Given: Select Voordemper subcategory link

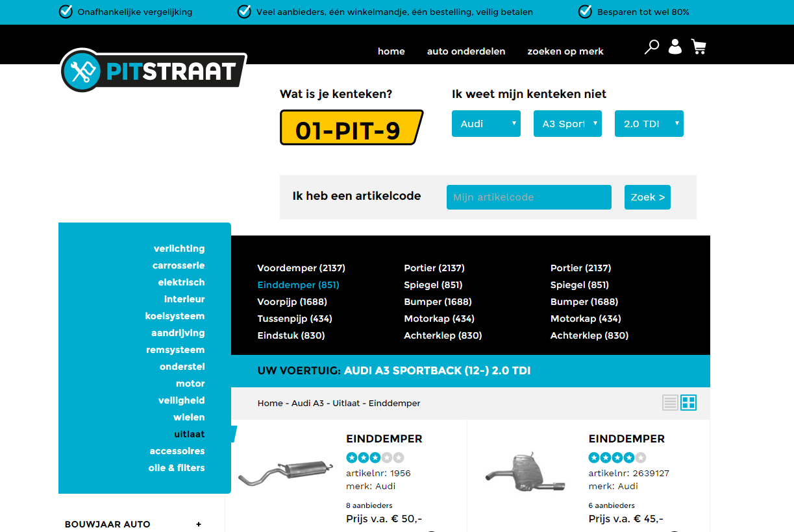Looking at the screenshot, I should tap(301, 268).
